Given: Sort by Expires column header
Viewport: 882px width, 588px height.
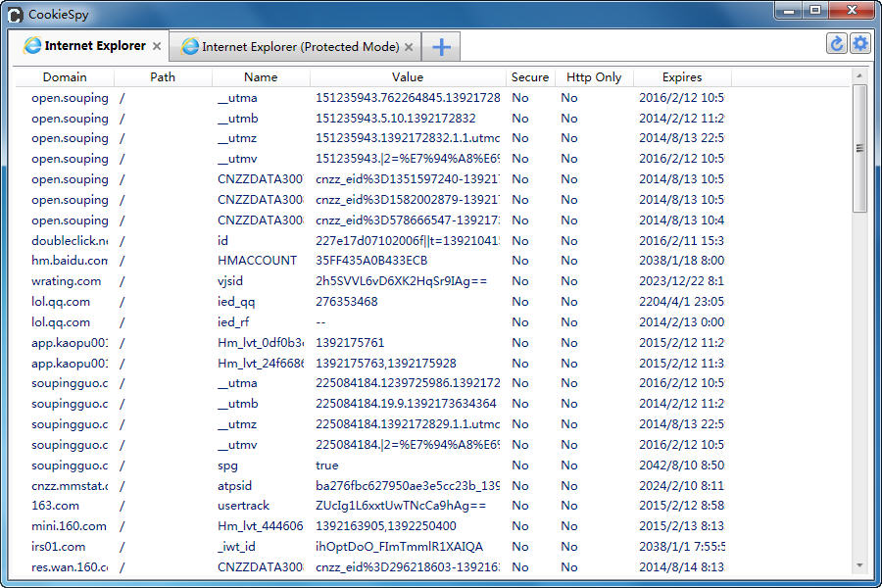Looking at the screenshot, I should click(x=682, y=77).
